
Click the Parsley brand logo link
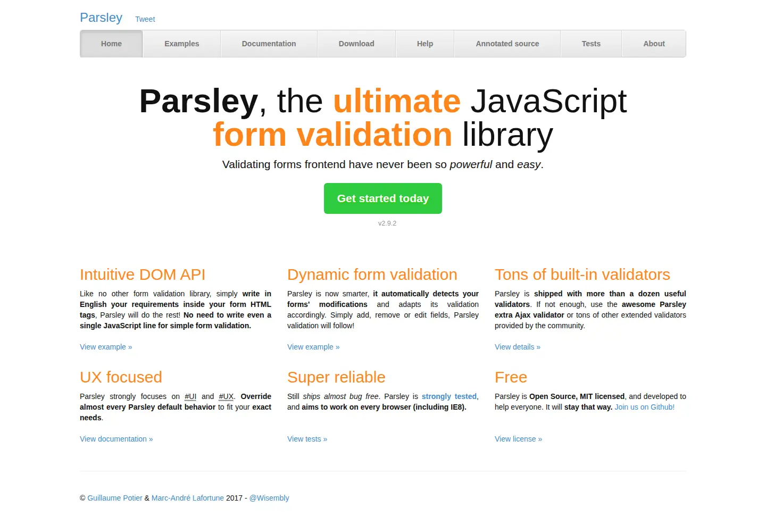[x=101, y=18]
